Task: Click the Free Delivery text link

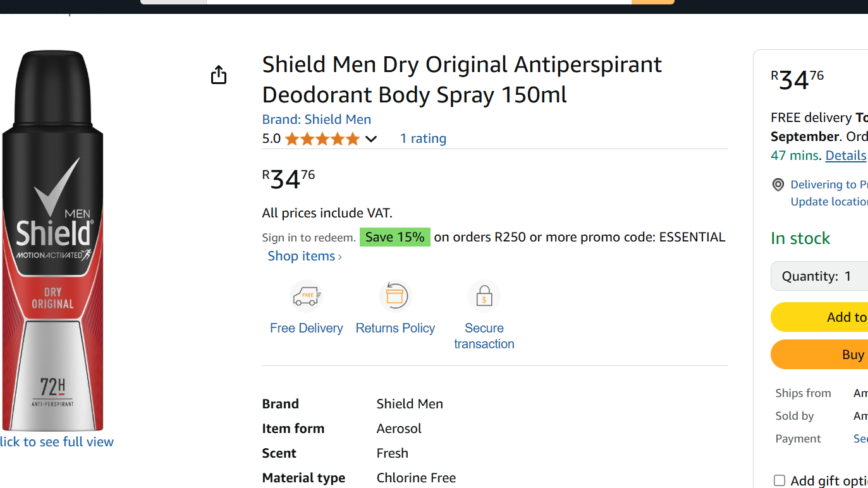Action: [307, 328]
